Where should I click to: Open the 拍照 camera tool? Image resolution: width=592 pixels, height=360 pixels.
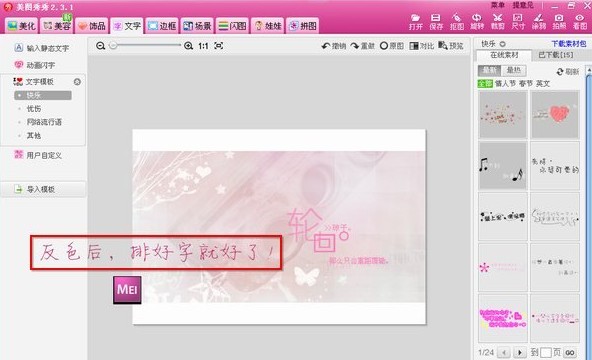click(559, 22)
